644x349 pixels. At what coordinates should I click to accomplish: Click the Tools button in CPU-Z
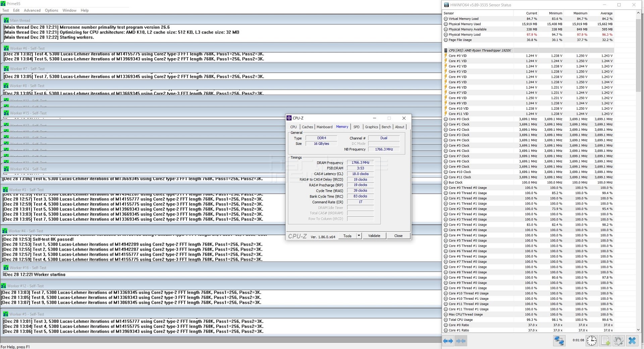tap(347, 236)
